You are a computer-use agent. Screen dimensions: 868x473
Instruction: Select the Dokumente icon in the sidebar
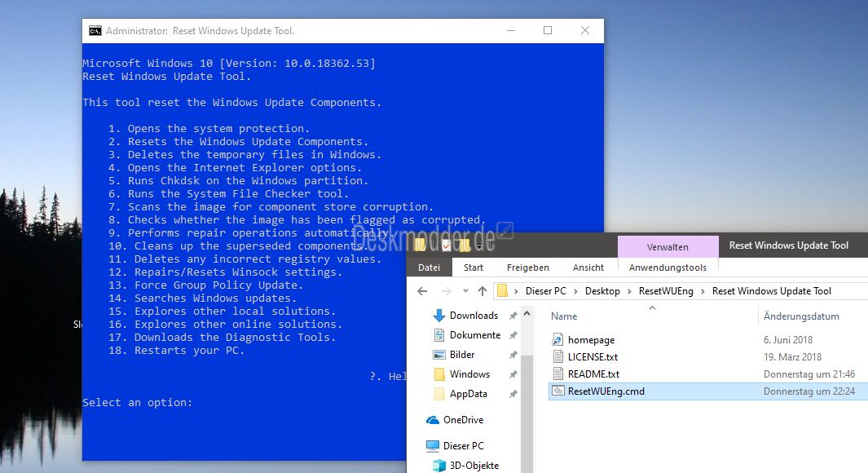point(439,335)
